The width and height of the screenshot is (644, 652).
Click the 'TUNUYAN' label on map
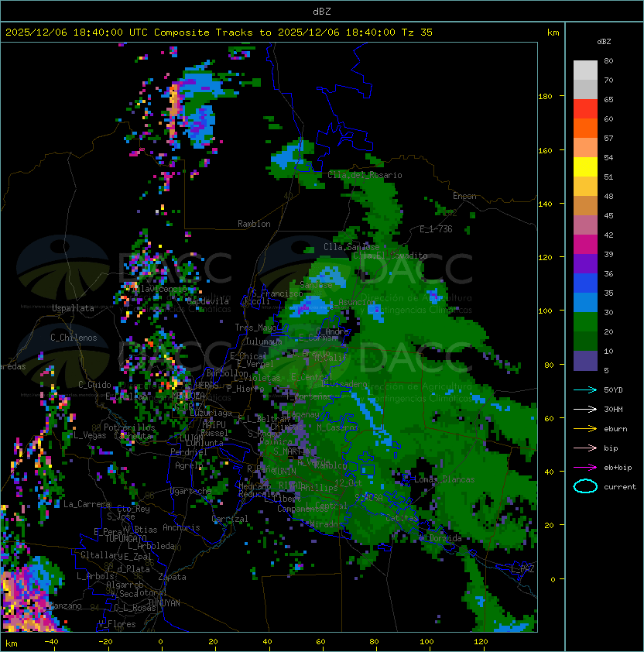point(164,603)
